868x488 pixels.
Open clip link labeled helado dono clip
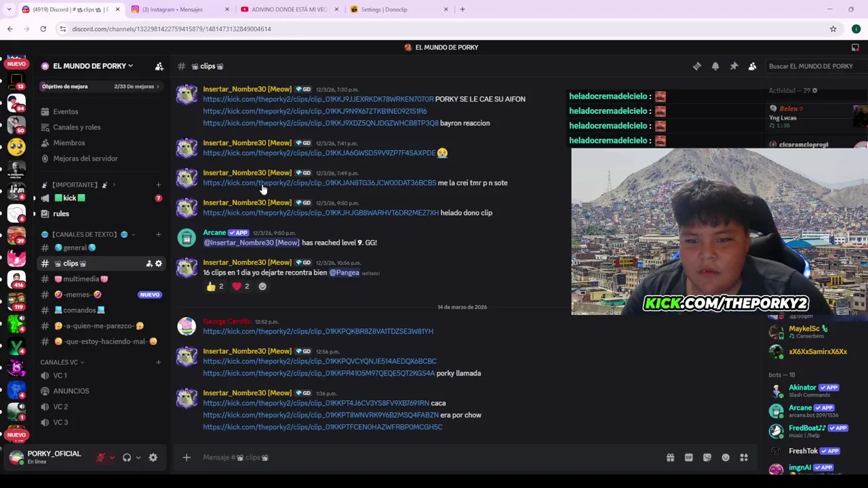click(321, 213)
